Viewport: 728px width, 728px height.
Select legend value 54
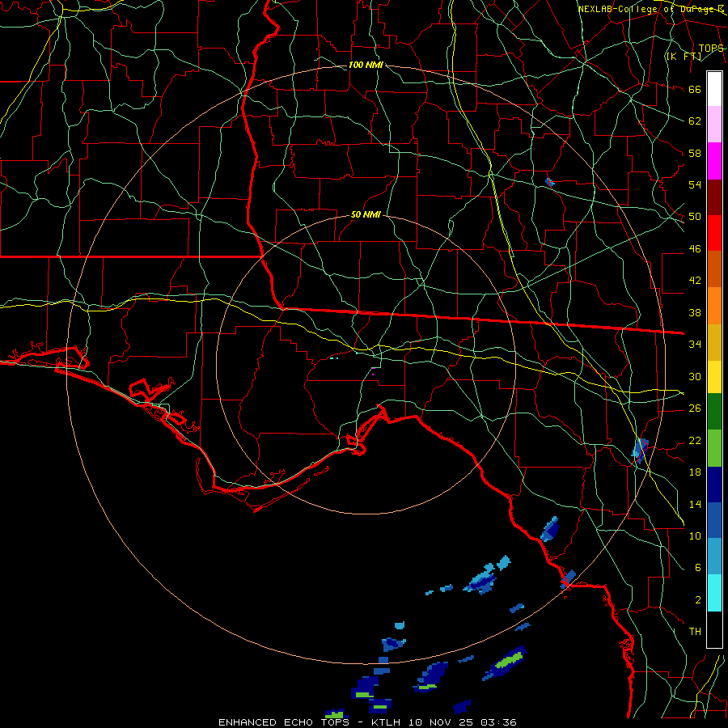tap(695, 184)
